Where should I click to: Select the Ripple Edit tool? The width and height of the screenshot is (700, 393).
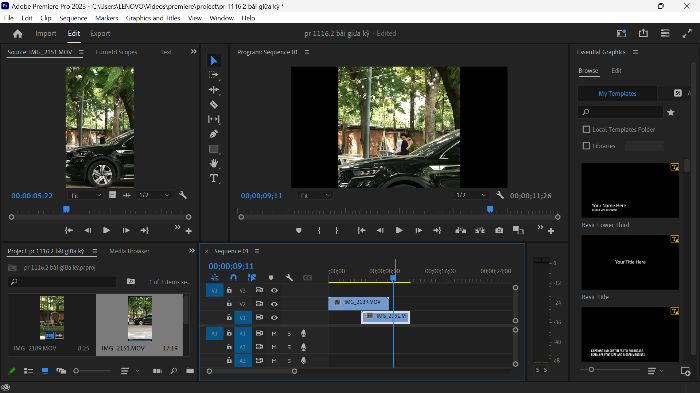[x=214, y=89]
